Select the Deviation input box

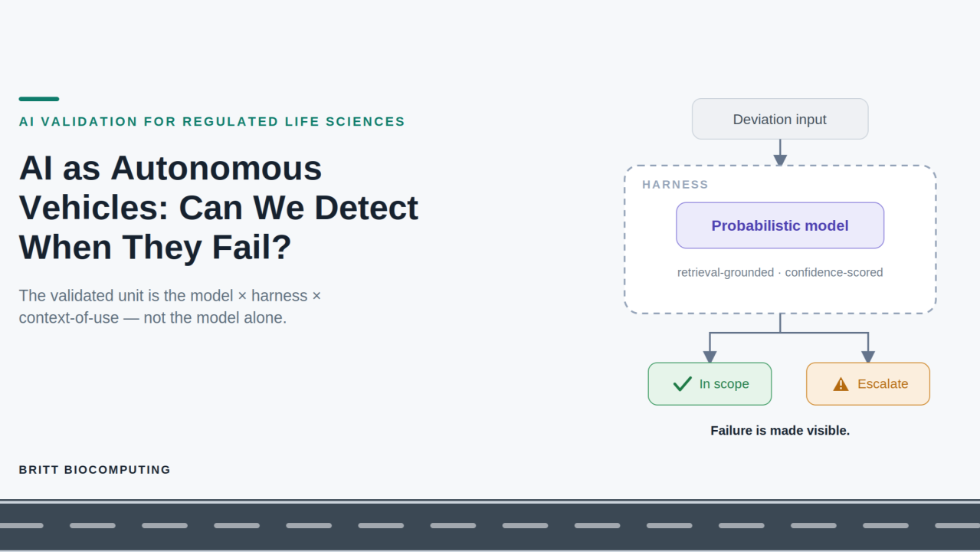coord(780,119)
